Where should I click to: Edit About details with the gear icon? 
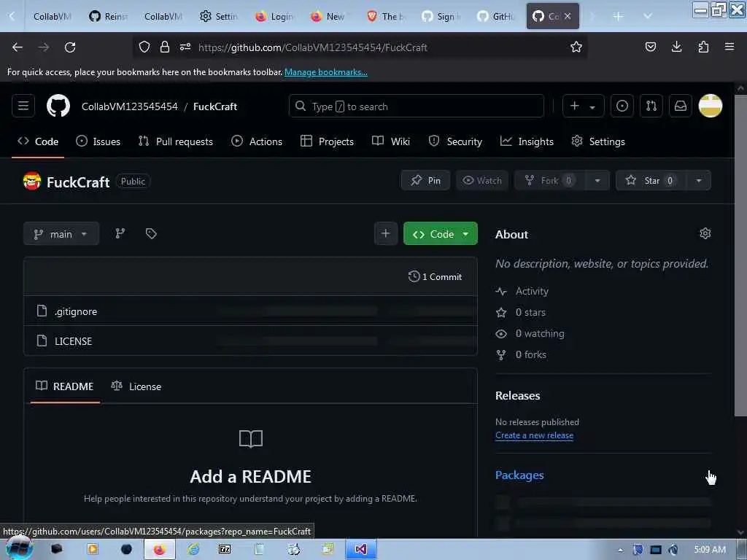coord(705,233)
